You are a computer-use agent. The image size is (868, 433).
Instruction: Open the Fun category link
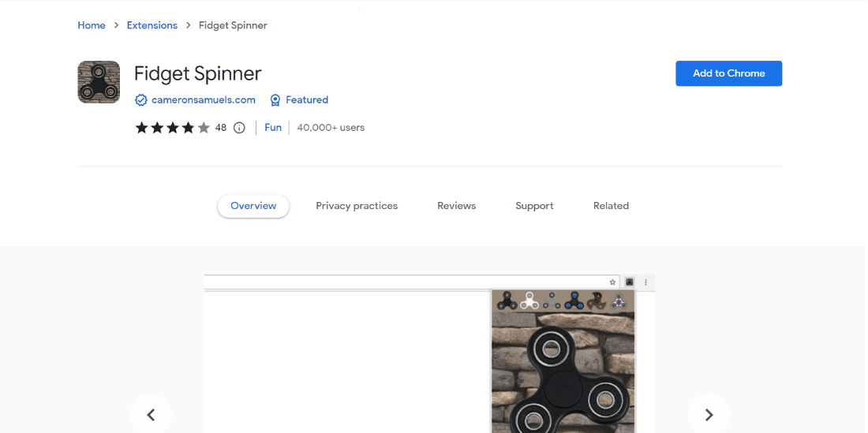coord(273,128)
